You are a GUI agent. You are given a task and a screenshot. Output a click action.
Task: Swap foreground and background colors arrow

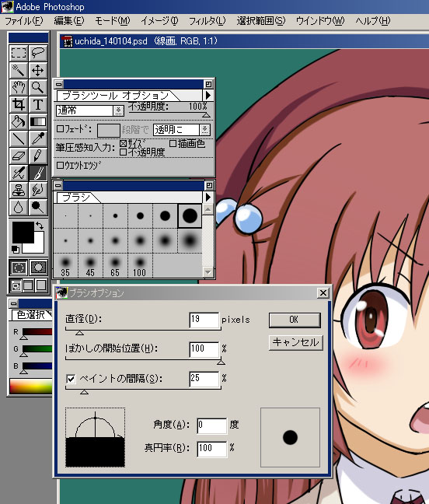pos(40,226)
